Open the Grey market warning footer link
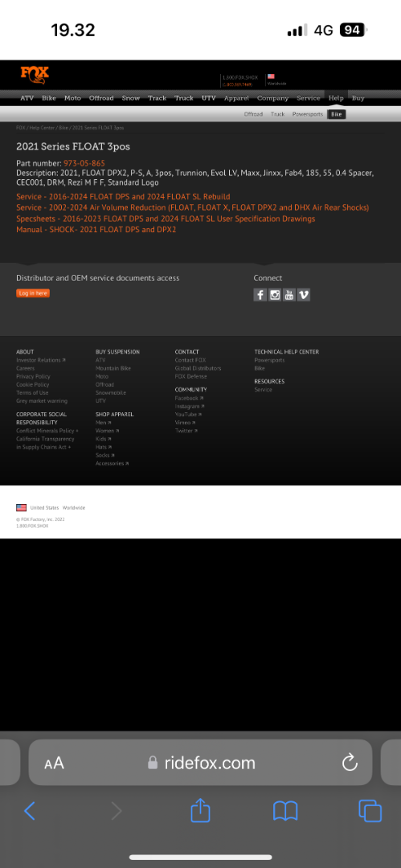The width and height of the screenshot is (401, 868). (x=42, y=401)
